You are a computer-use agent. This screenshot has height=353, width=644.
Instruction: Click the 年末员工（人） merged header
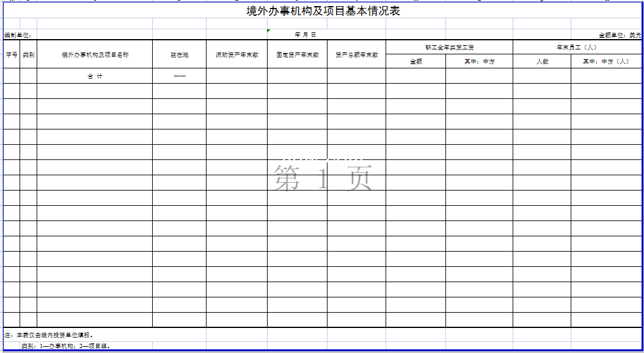576,47
